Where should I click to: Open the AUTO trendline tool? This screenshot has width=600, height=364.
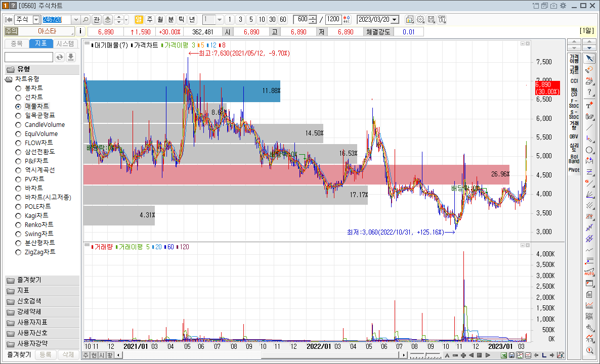coord(589,272)
